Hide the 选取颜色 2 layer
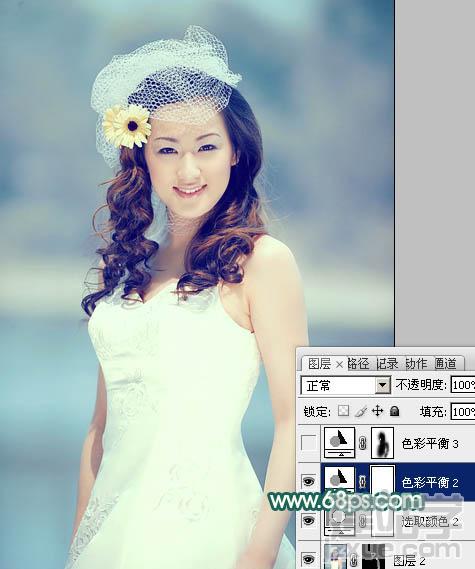The width and height of the screenshot is (475, 569). point(309,521)
